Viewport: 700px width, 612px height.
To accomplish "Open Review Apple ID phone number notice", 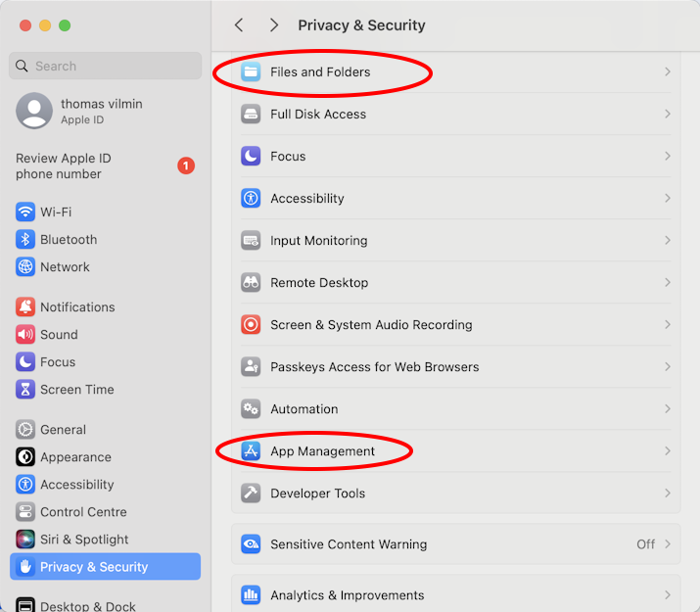I will pyautogui.click(x=64, y=166).
